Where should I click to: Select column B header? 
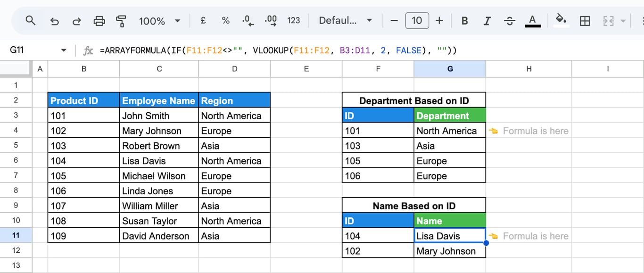tap(84, 69)
